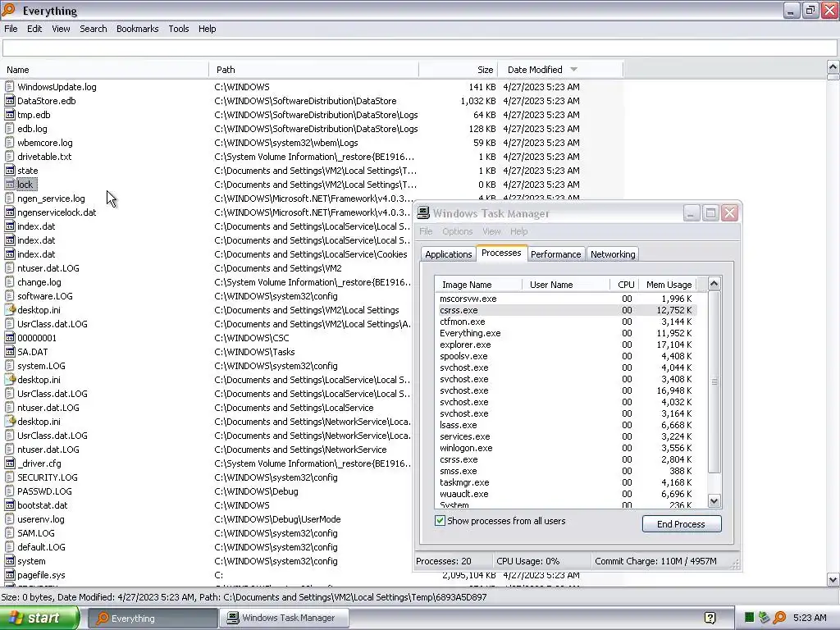This screenshot has width=840, height=630.
Task: Click the WindowsUpdate.log file icon
Action: 9,87
